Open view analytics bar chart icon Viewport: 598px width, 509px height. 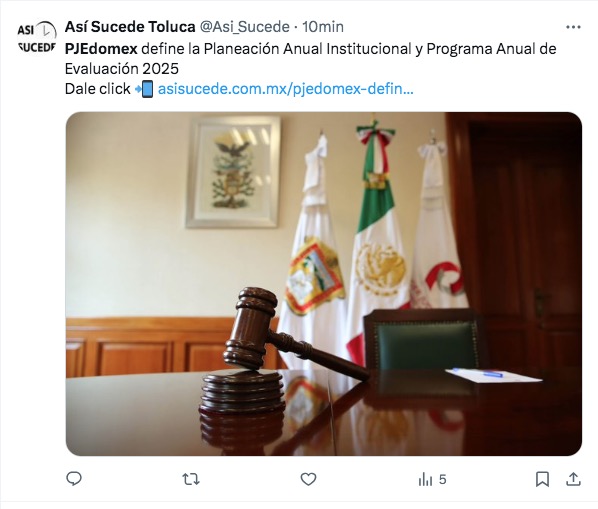pyautogui.click(x=425, y=479)
